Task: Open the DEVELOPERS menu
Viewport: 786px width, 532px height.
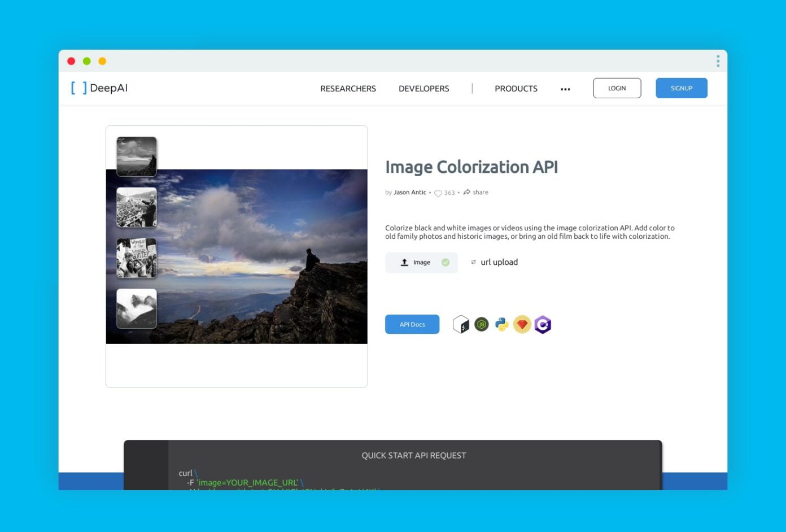Action: coord(423,89)
